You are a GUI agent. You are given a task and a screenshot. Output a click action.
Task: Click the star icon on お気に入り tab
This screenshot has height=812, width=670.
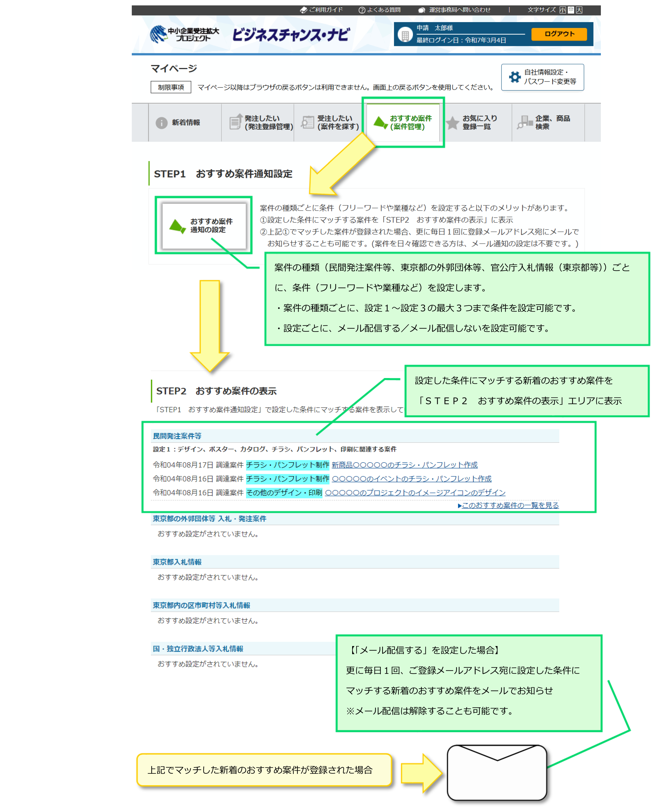[452, 123]
